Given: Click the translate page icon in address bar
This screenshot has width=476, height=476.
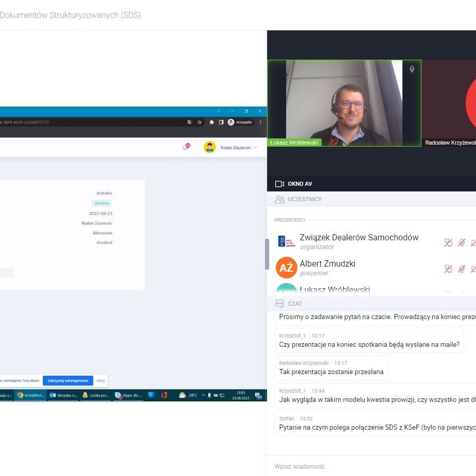Looking at the screenshot, I should click(190, 122).
